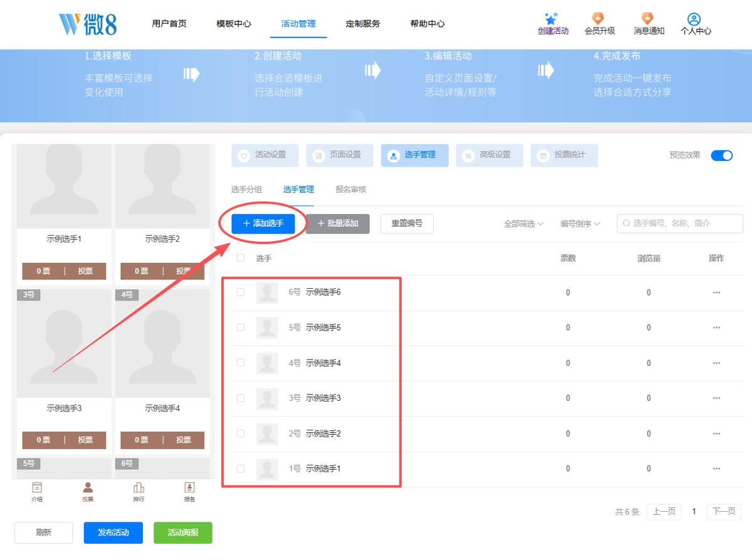Tick checkbox for 示例选手2
The width and height of the screenshot is (752, 560).
pos(241,433)
